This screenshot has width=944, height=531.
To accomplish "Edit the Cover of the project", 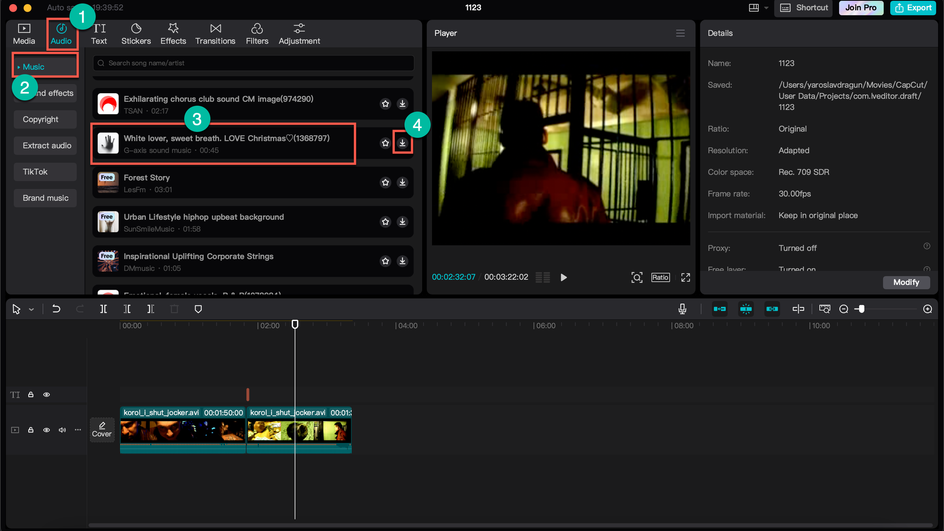I will pyautogui.click(x=102, y=430).
